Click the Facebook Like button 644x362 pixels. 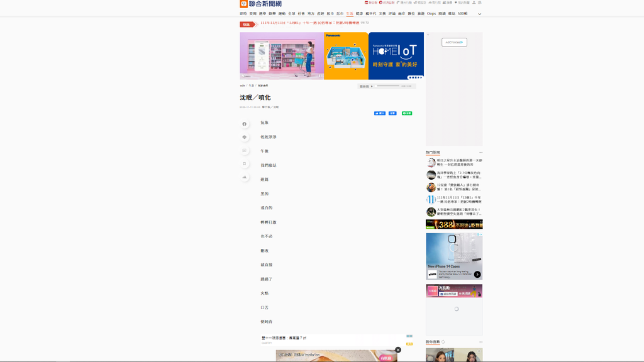tap(380, 113)
